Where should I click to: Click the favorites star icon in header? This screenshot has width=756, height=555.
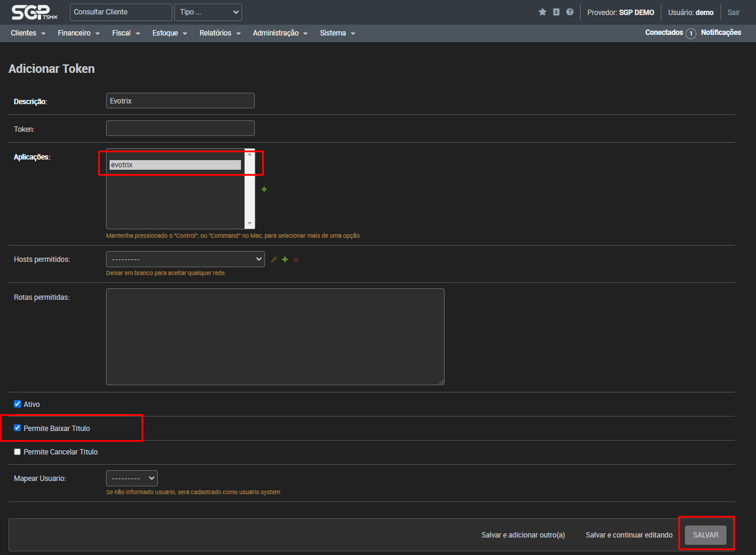tap(542, 12)
